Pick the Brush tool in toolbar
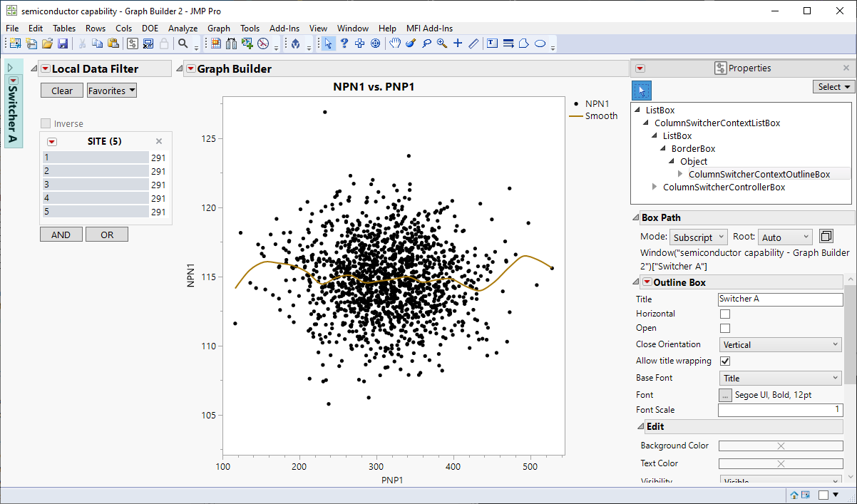The height and width of the screenshot is (504, 857). pyautogui.click(x=411, y=43)
